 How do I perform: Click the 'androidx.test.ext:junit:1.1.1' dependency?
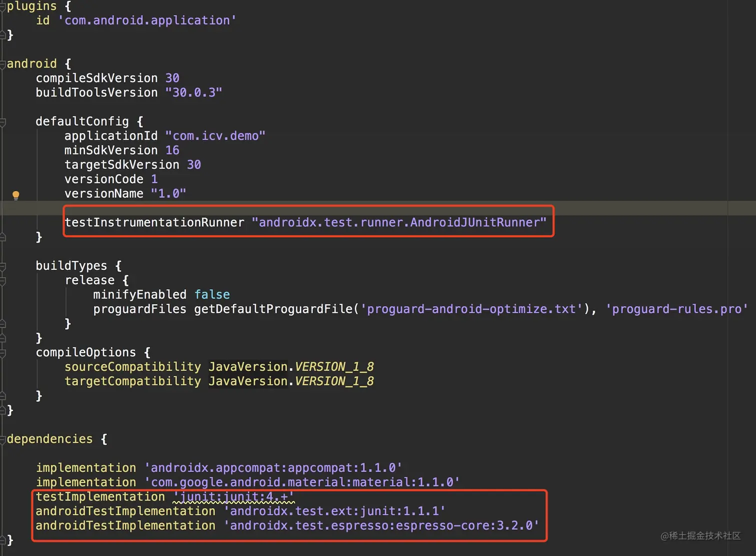334,511
